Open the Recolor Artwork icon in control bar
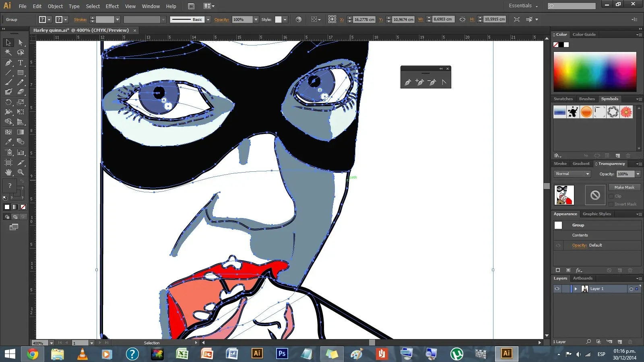Image resolution: width=644 pixels, height=362 pixels. [299, 19]
